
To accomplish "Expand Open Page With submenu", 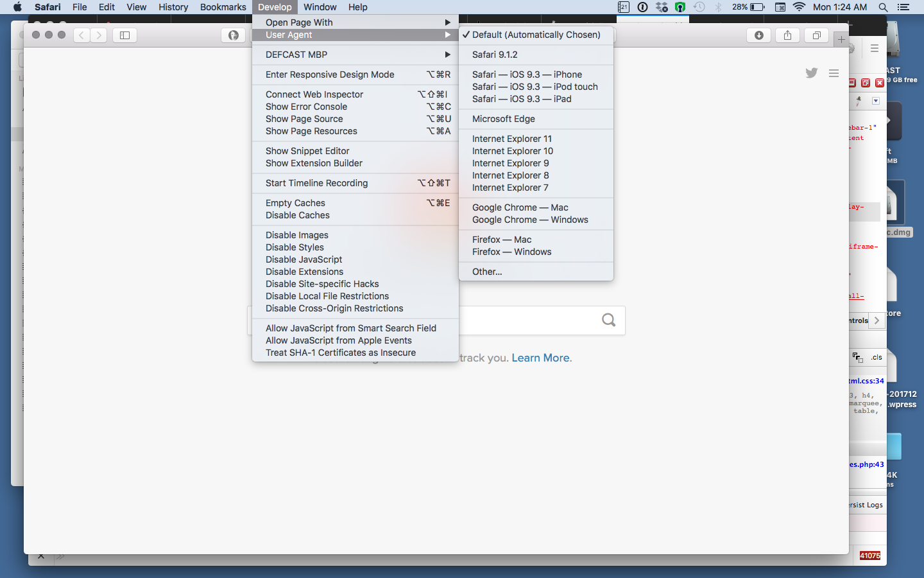I will 355,22.
